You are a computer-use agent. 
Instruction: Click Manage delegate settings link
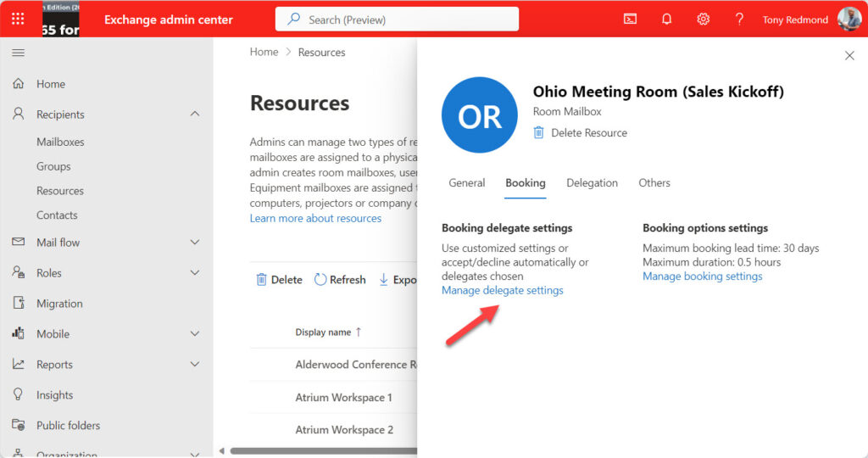pos(502,290)
